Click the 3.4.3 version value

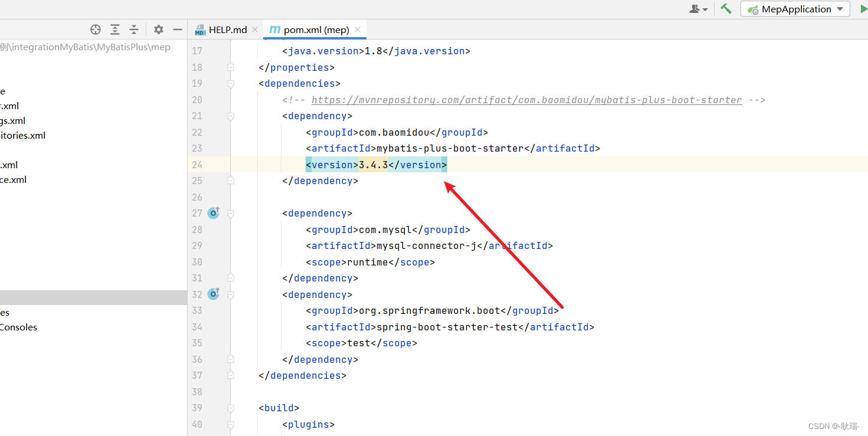coord(374,165)
